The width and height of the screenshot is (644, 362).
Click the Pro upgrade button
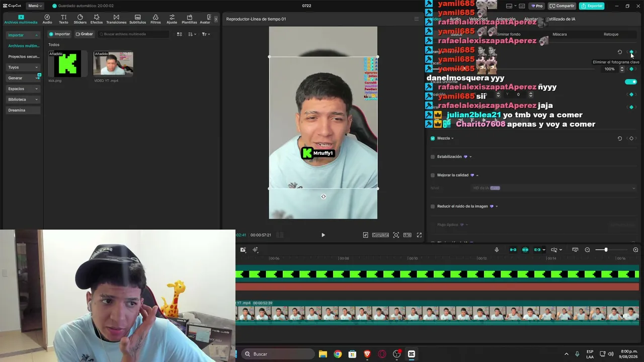pos(537,6)
